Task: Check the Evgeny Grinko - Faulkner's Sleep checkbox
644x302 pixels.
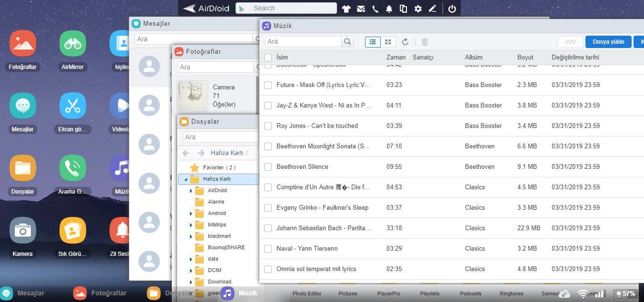Action: (268, 208)
